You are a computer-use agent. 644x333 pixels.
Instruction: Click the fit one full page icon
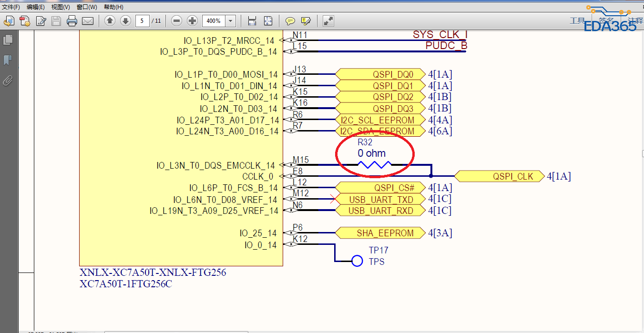click(268, 21)
